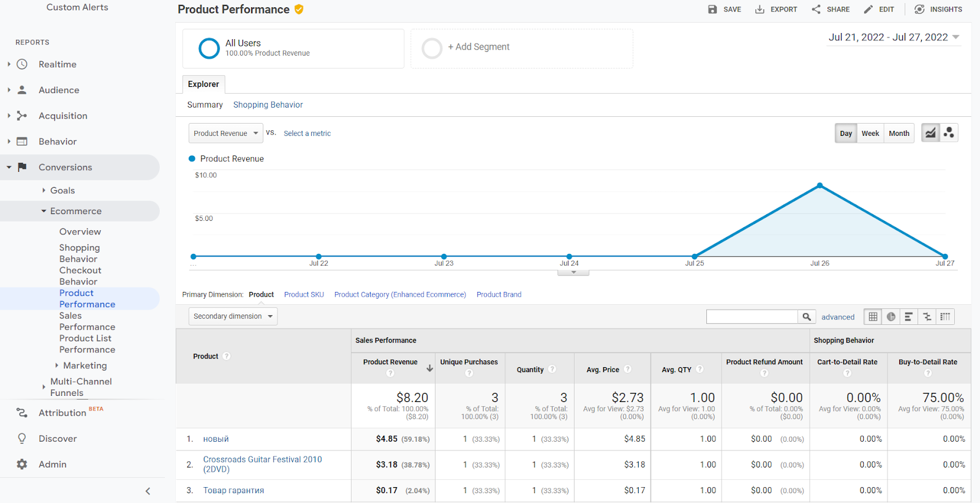
Task: Switch to motion chart view icon
Action: pos(949,133)
